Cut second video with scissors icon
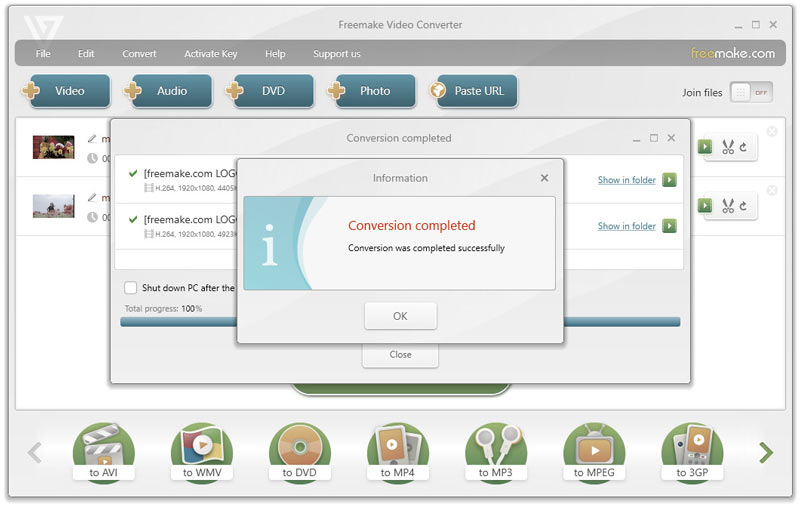The image size is (800, 506). click(728, 206)
